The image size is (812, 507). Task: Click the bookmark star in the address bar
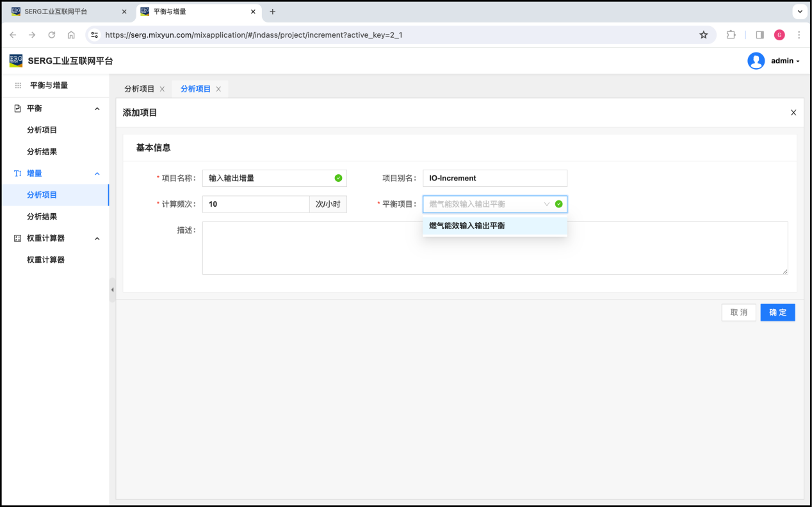pos(703,35)
